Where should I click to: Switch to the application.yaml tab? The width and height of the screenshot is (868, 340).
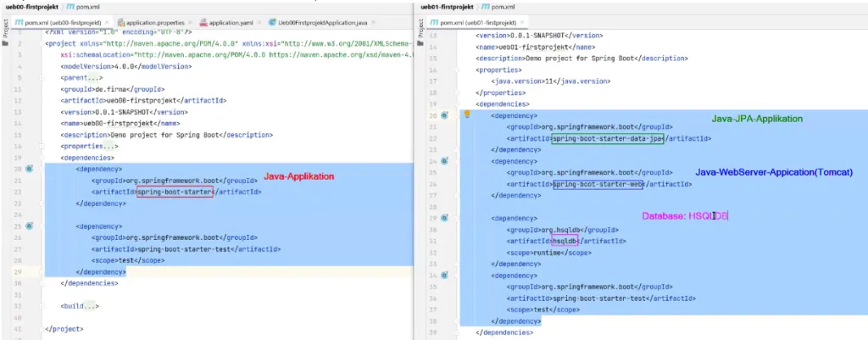231,23
